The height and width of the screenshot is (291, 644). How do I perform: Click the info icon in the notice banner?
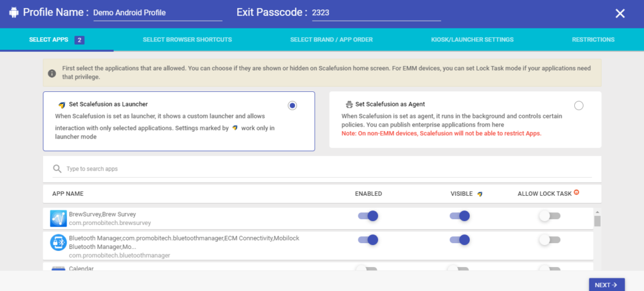pyautogui.click(x=52, y=73)
